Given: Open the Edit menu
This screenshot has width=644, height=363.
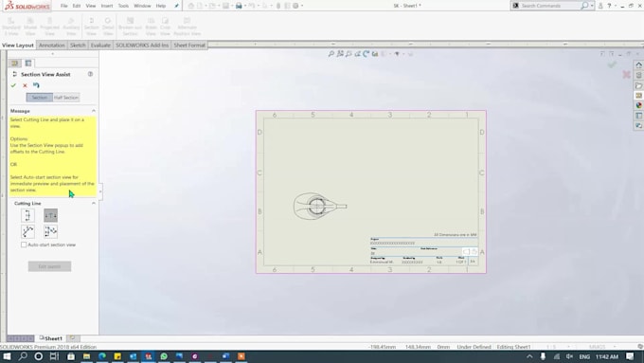Looking at the screenshot, I should tap(77, 6).
